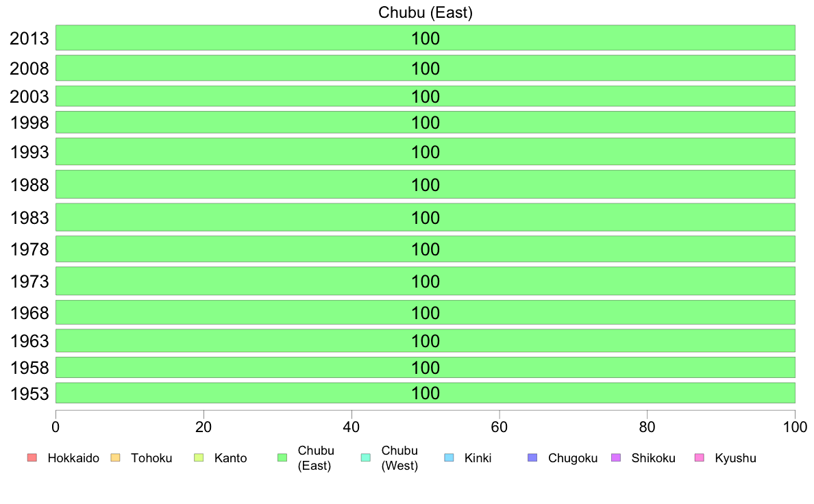814x504 pixels.
Task: Click the Tohoku orange legend swatch
Action: 115,457
